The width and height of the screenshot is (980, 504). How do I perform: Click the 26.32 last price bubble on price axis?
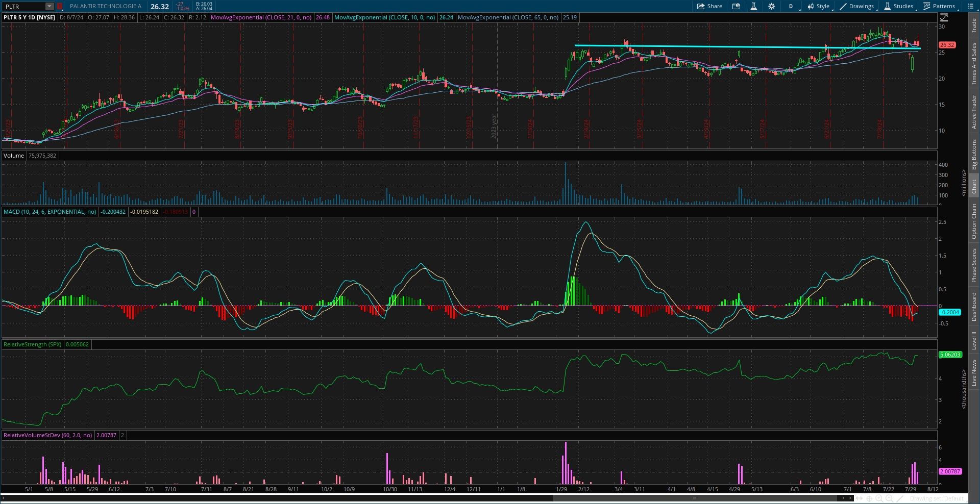pyautogui.click(x=947, y=45)
